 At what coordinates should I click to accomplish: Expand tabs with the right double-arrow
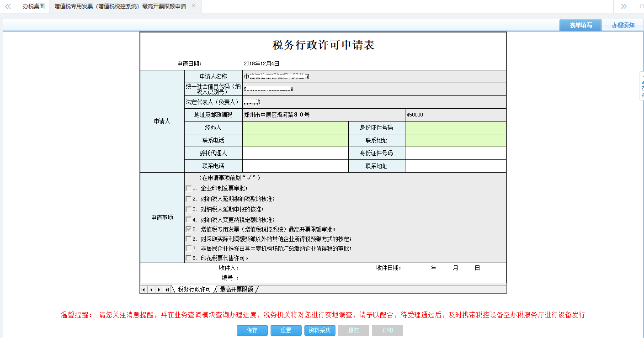[623, 7]
